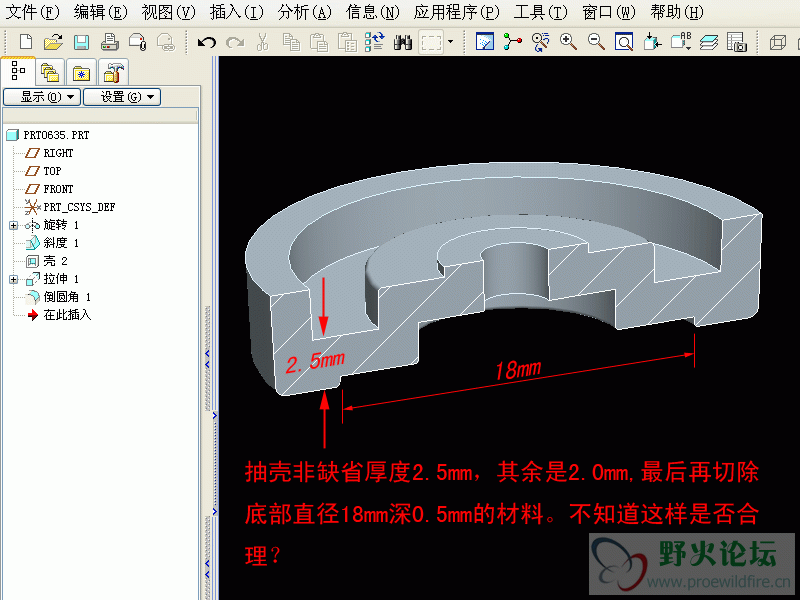
Task: Click the model tree search field
Action: (x=100, y=116)
